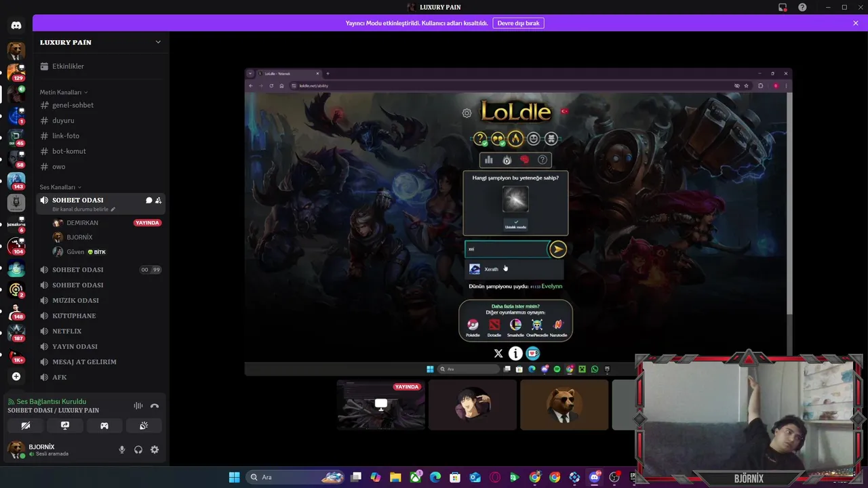The height and width of the screenshot is (488, 868).
Task: Deafen audio with headphones icon
Action: [x=138, y=449]
